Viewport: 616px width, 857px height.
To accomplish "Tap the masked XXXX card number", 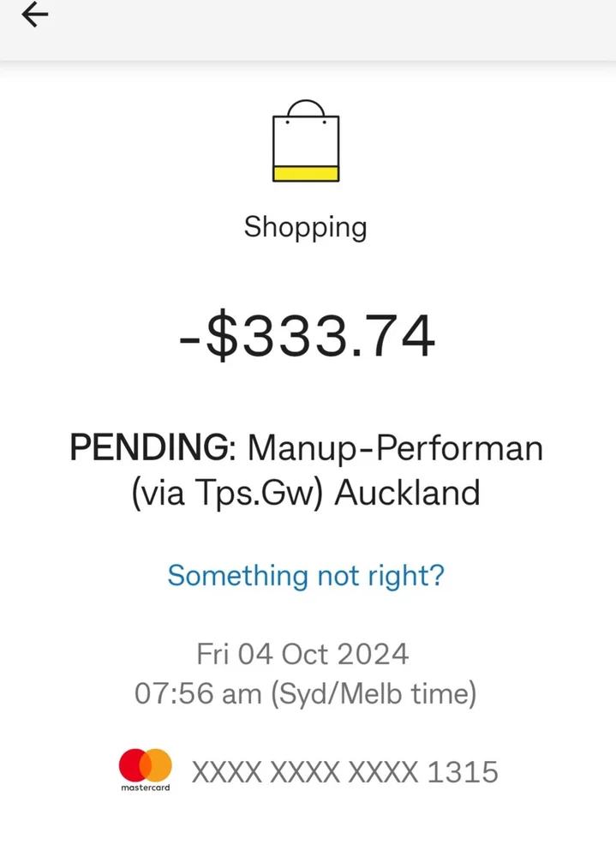I will (304, 772).
